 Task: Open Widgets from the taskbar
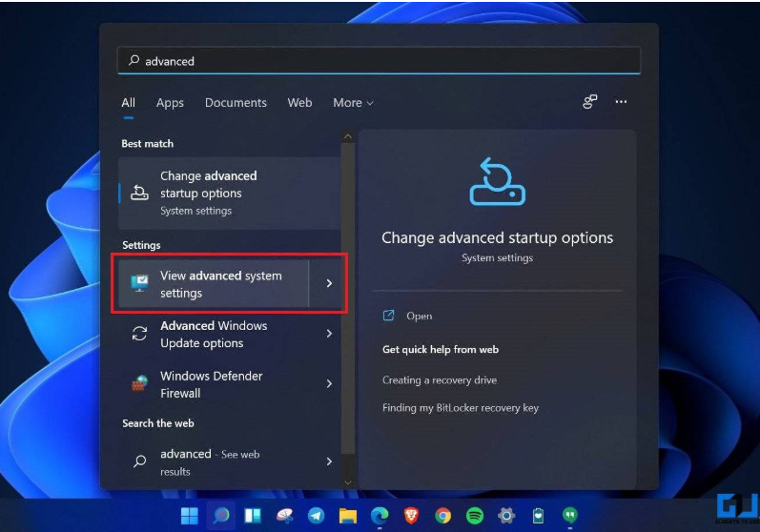tap(253, 516)
